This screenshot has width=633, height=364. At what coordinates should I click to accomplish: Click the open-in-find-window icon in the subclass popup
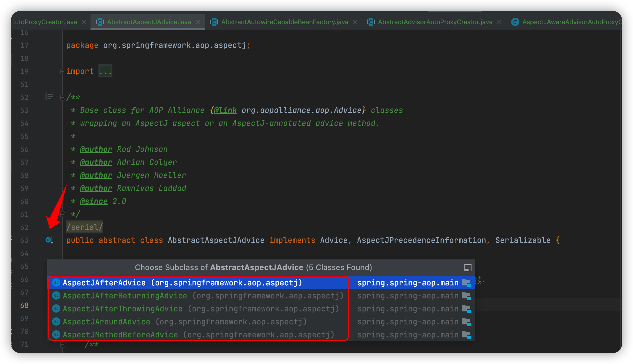[x=468, y=268]
